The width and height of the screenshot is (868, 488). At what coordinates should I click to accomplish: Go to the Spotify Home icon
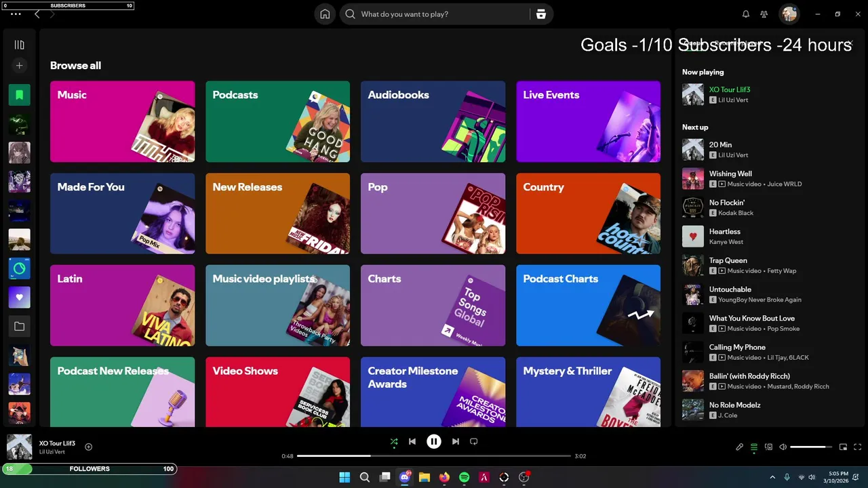coord(325,14)
